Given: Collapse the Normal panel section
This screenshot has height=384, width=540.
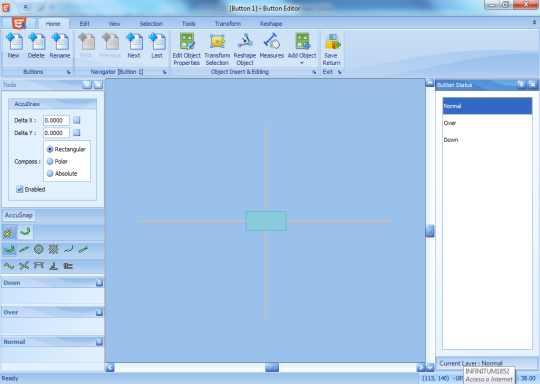Looking at the screenshot, I should point(99,342).
